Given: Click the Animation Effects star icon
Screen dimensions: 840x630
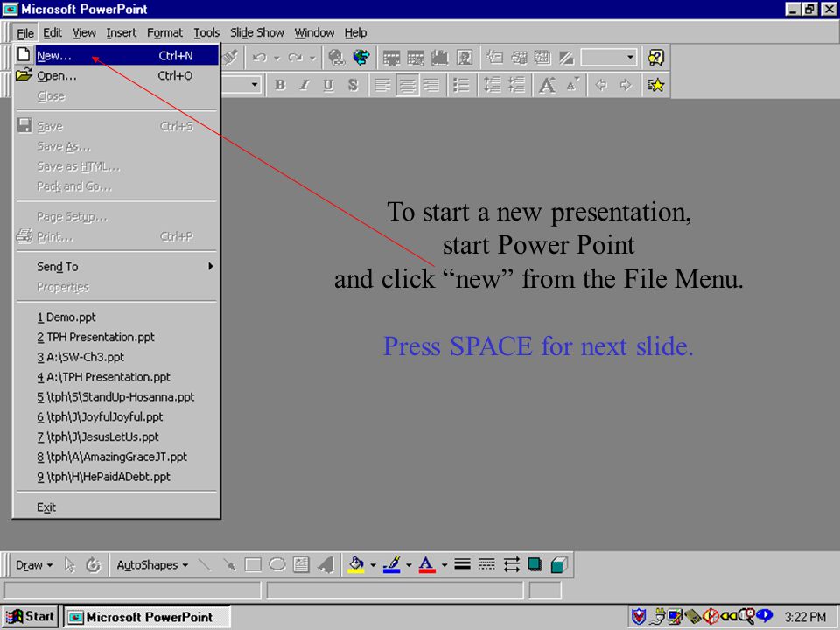Looking at the screenshot, I should tap(655, 85).
